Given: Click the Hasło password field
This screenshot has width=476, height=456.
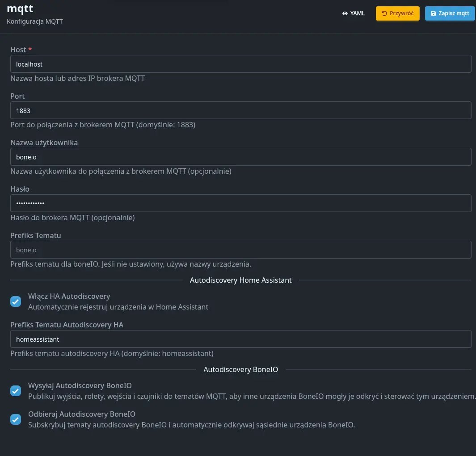Looking at the screenshot, I should [240, 203].
